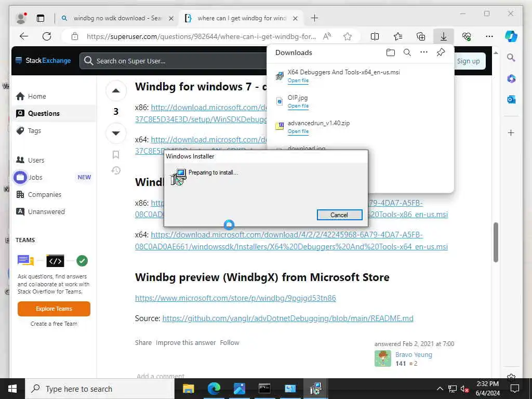Open more options in Downloads panel

424,52
